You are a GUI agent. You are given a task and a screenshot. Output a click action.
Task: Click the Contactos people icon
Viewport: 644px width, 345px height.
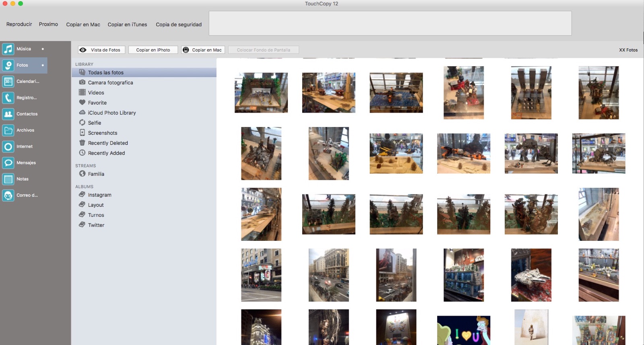(x=8, y=114)
